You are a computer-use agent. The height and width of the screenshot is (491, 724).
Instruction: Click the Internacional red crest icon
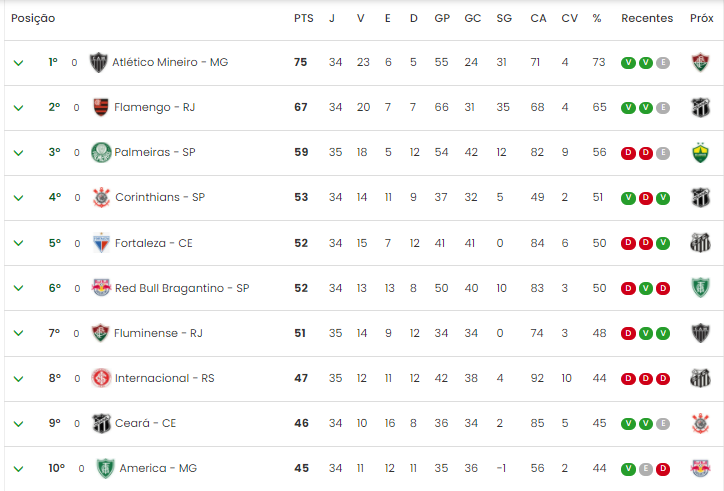pos(101,378)
